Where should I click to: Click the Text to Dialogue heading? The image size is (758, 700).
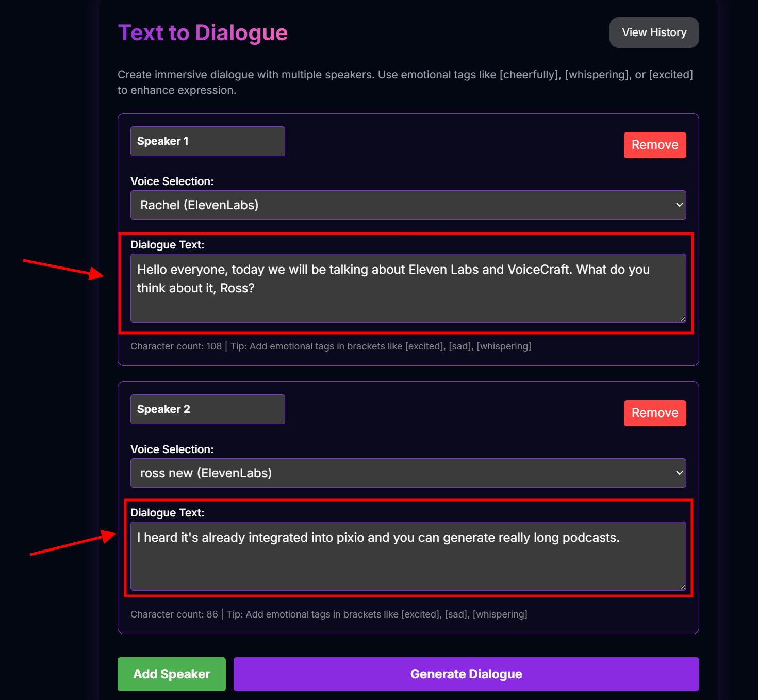point(203,32)
